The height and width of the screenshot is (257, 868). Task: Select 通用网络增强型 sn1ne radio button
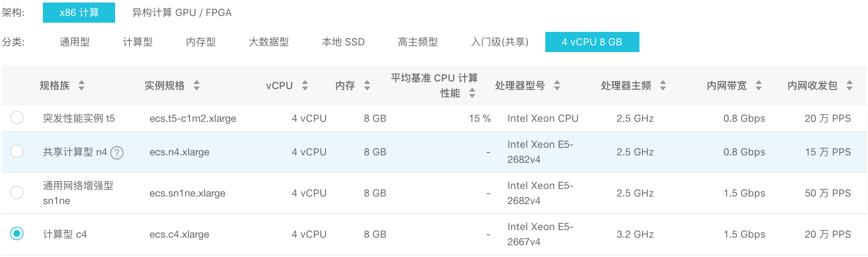click(17, 192)
